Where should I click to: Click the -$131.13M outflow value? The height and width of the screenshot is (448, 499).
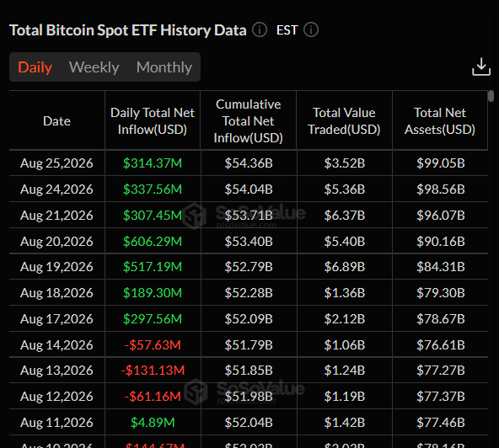point(153,370)
